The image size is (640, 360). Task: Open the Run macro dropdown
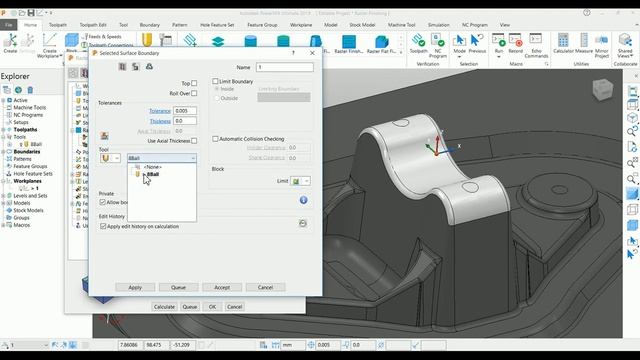499,57
